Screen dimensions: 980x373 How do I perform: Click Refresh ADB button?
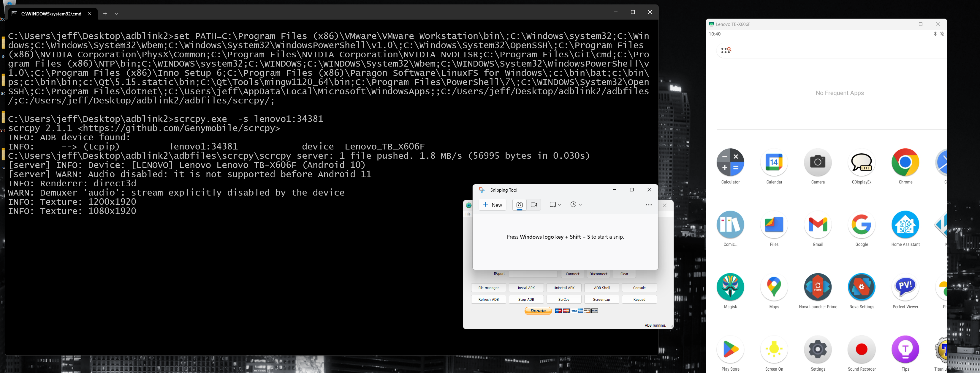point(488,300)
